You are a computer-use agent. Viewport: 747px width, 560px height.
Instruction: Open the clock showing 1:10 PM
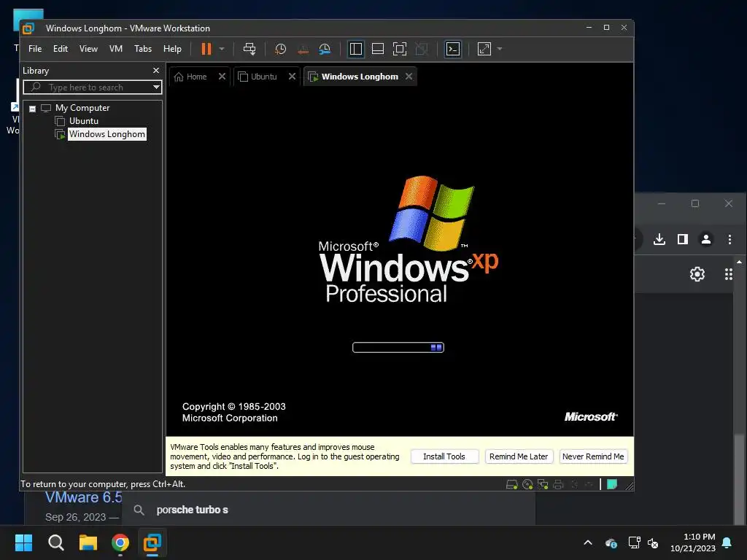click(693, 542)
